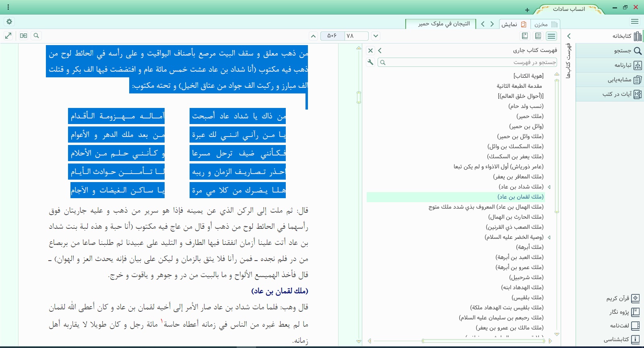Open search in text via magnifier

36,36
